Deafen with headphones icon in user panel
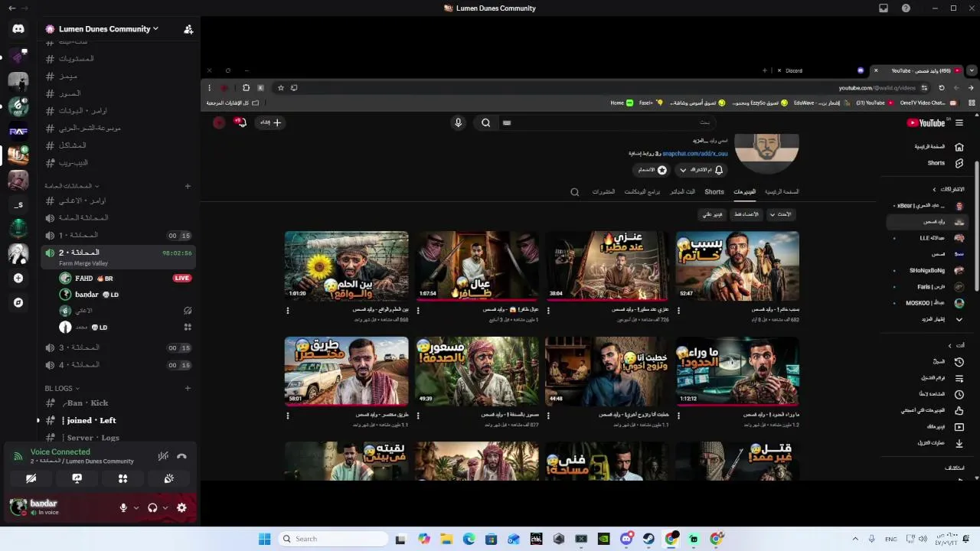This screenshot has height=551, width=980. point(152,507)
